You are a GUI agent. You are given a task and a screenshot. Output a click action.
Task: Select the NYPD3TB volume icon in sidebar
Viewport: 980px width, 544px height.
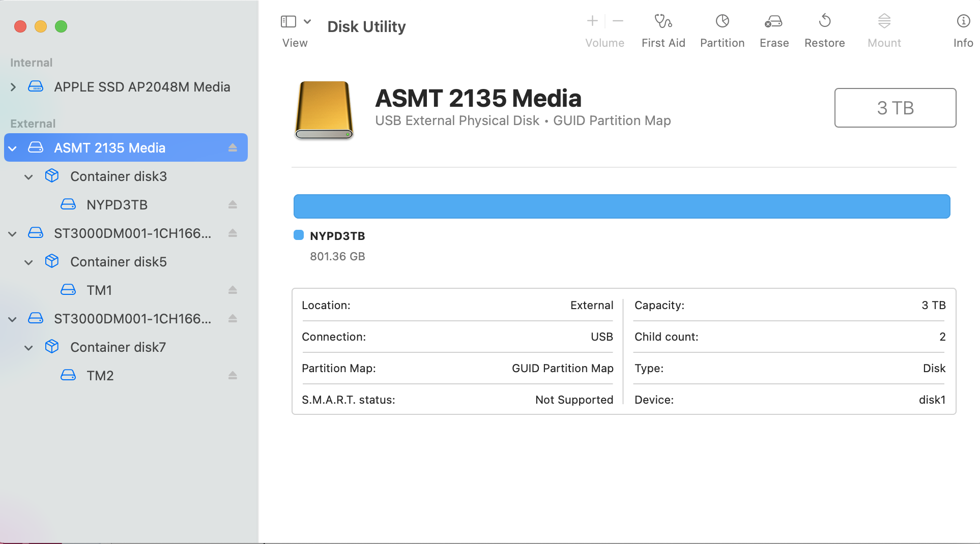68,204
